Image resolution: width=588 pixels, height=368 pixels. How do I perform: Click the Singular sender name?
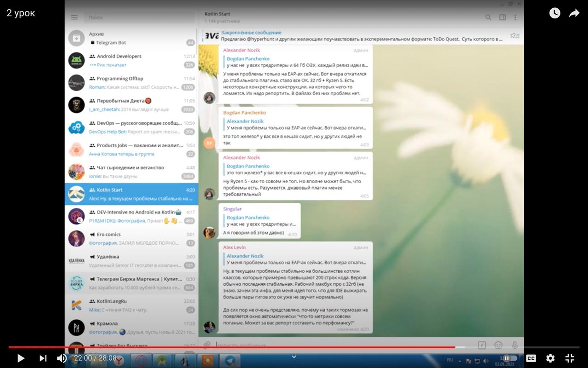[x=232, y=209]
